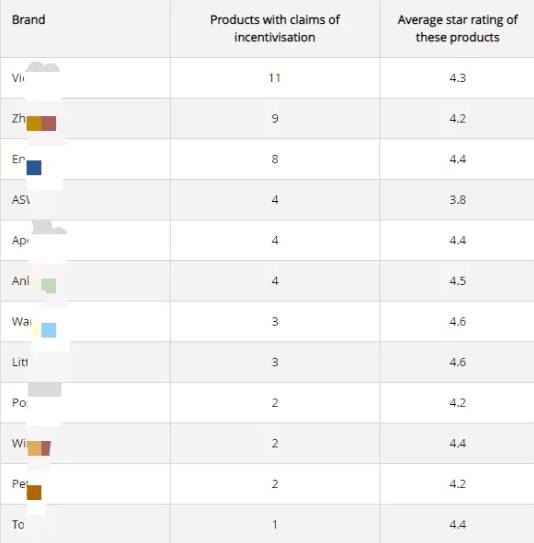Viewport: 534px width, 543px height.
Task: Select the cell showing 8 products
Action: [x=275, y=159]
